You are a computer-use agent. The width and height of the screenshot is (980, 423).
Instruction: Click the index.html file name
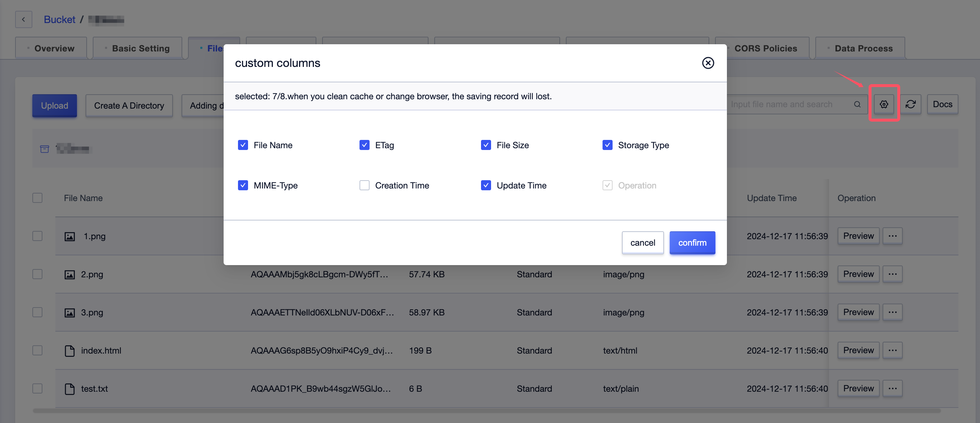click(101, 350)
